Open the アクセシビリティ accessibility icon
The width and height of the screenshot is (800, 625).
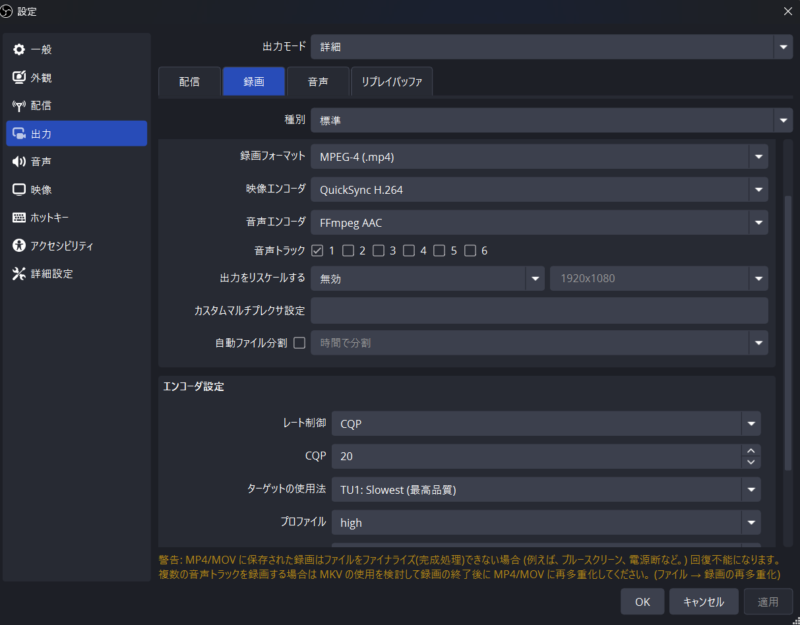[19, 245]
